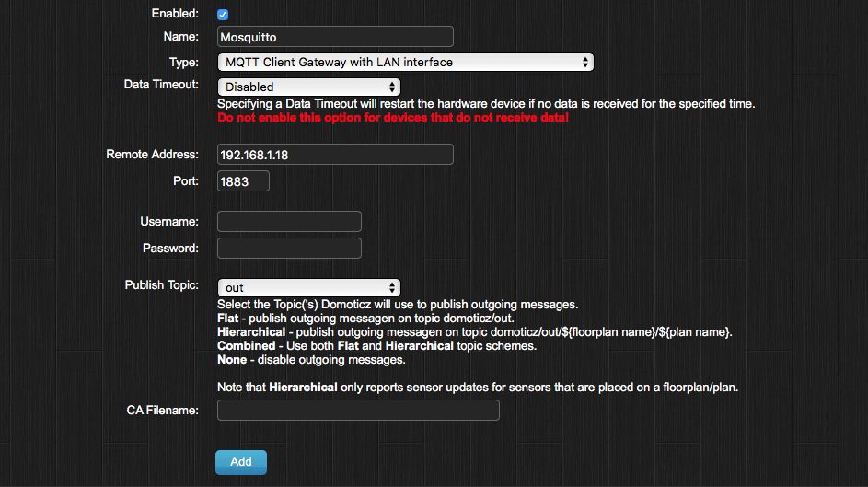This screenshot has width=868, height=487.
Task: Click the CA Filename input field
Action: tap(358, 410)
